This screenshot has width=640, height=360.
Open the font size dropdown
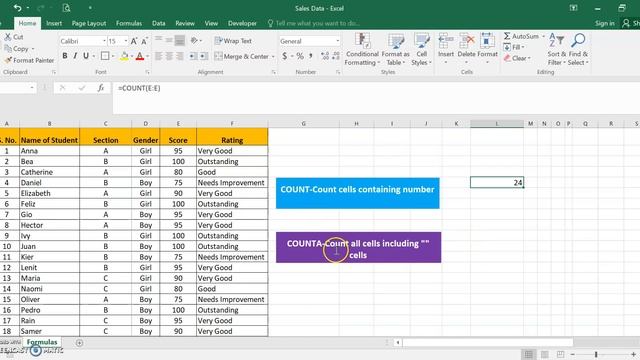126,41
